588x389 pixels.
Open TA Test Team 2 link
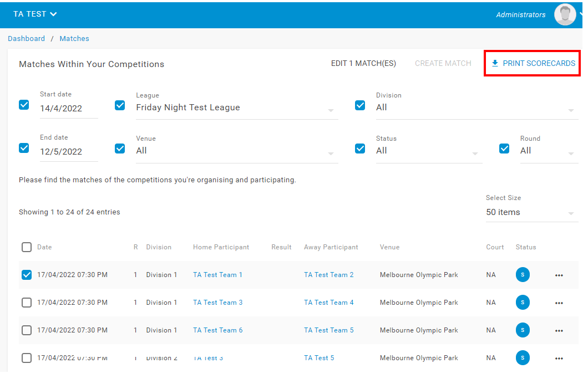(328, 275)
